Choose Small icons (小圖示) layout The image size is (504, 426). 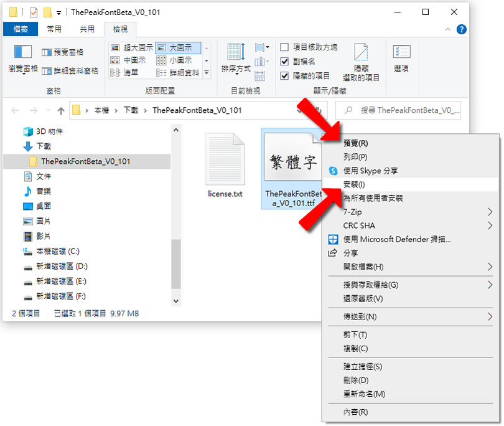click(174, 60)
